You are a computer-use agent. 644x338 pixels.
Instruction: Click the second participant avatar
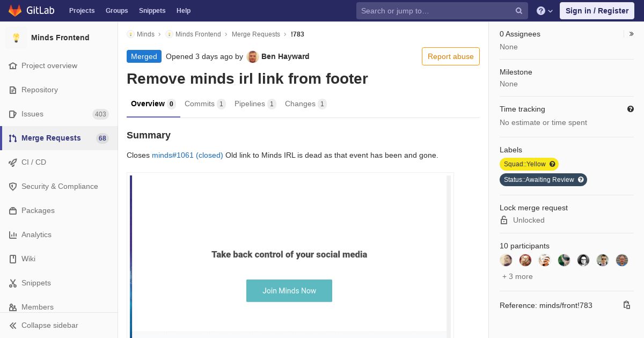pyautogui.click(x=525, y=260)
